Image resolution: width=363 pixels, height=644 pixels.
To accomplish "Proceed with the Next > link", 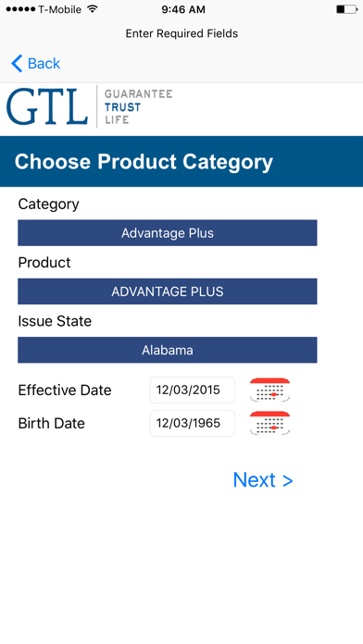I will click(263, 479).
